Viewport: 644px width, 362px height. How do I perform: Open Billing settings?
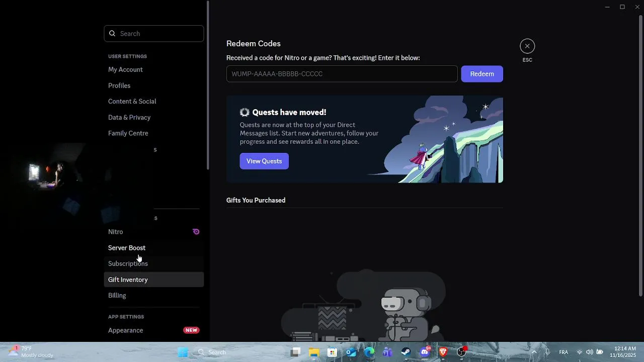tap(153, 296)
